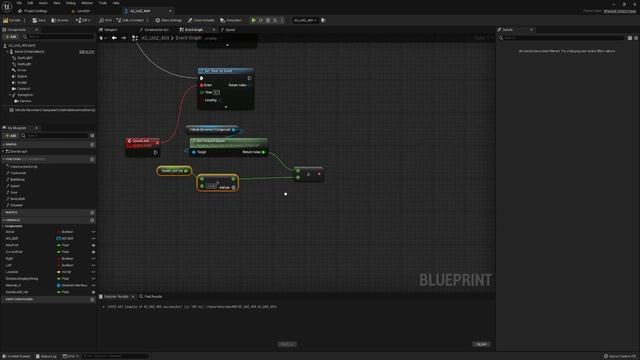
Task: Open the Content Drawer
Action: pos(16,356)
